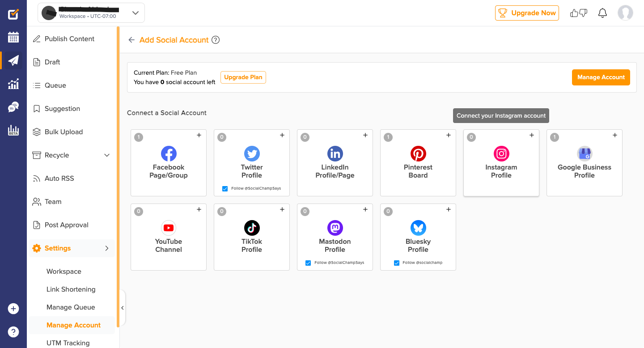
Task: Open the Link Shortening submenu item
Action: pyautogui.click(x=72, y=289)
